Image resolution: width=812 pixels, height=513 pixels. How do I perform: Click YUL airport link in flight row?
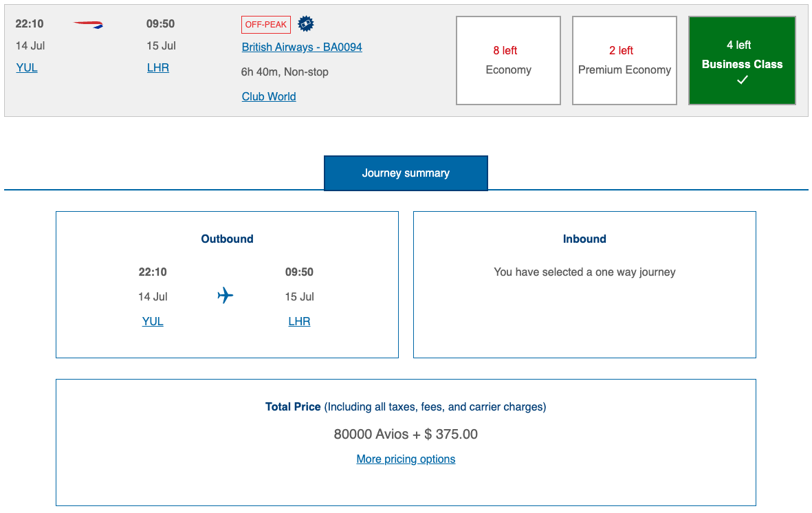[x=27, y=67]
